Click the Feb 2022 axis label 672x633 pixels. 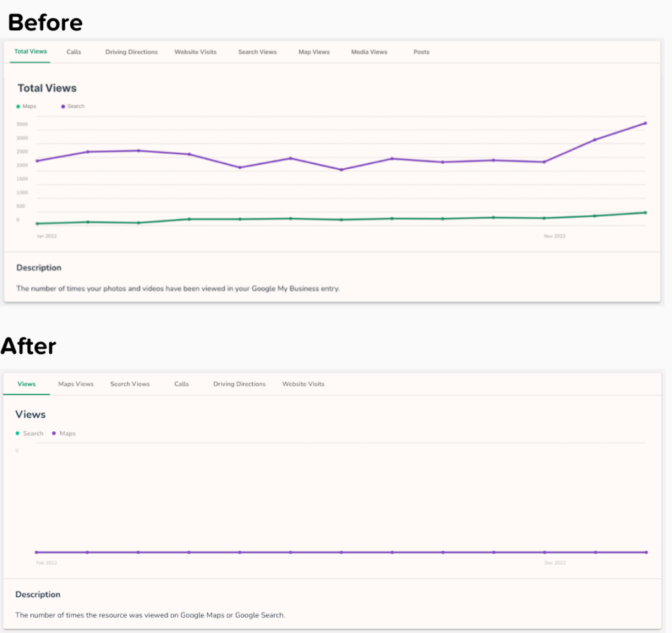point(47,563)
